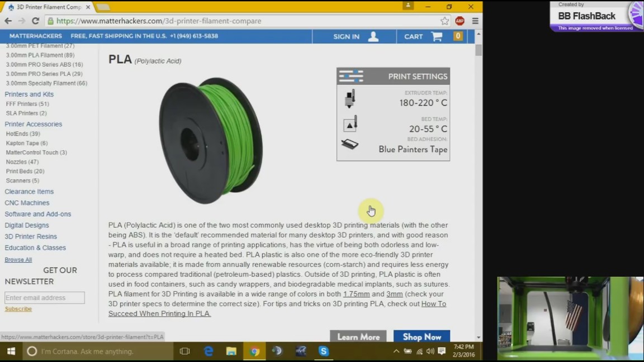Open the Clearance Items category
The image size is (644, 362).
(29, 192)
